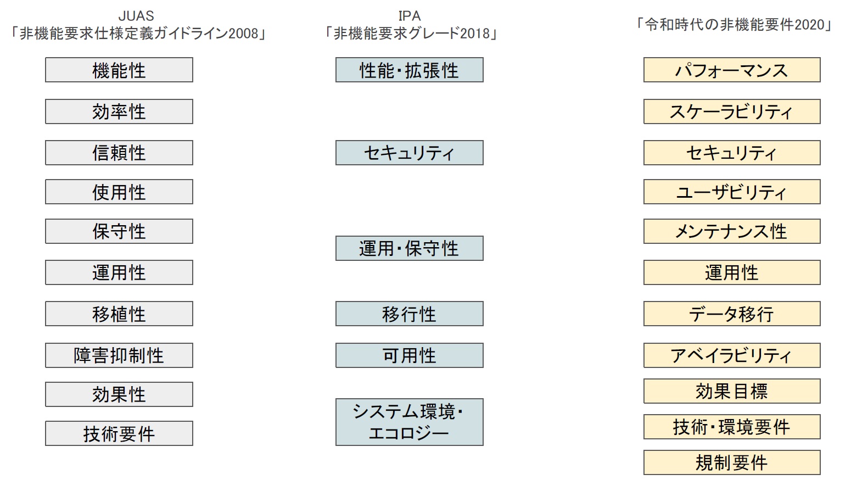Select the 効果目標 box
This screenshot has height=491, width=868.
click(x=732, y=391)
